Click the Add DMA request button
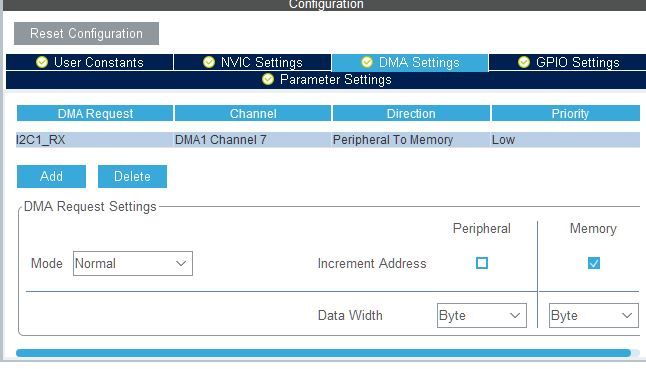 click(51, 176)
